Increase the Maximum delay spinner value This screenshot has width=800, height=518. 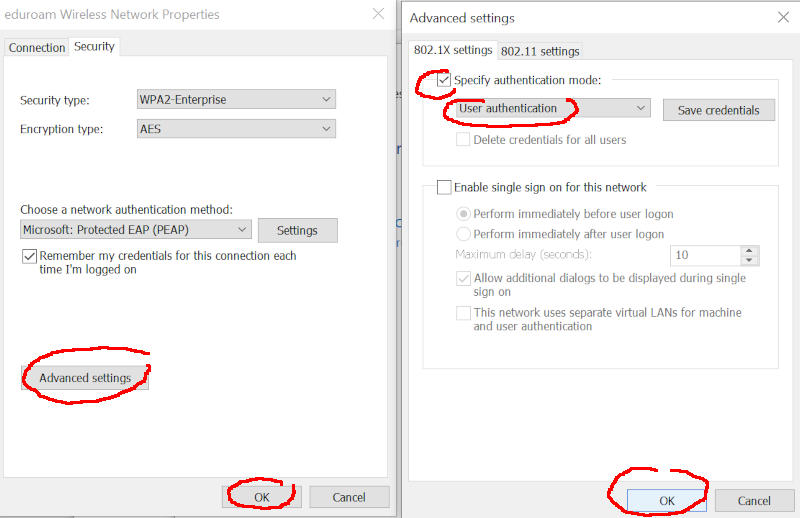[x=749, y=251]
